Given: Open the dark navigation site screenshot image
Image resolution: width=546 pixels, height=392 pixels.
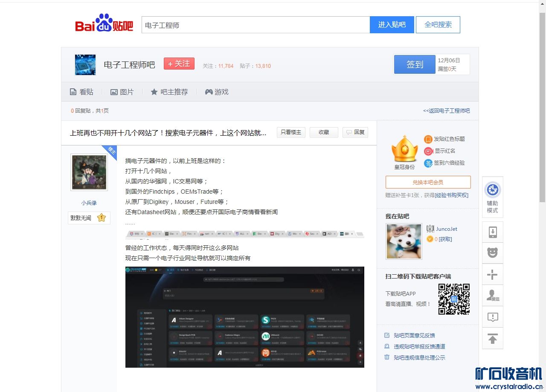Looking at the screenshot, I should 245,317.
